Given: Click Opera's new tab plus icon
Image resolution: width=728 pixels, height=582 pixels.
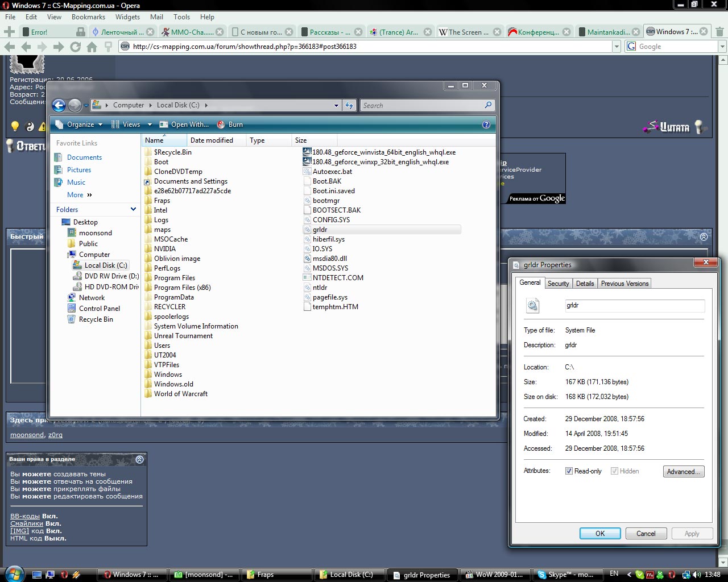Looking at the screenshot, I should 10,32.
